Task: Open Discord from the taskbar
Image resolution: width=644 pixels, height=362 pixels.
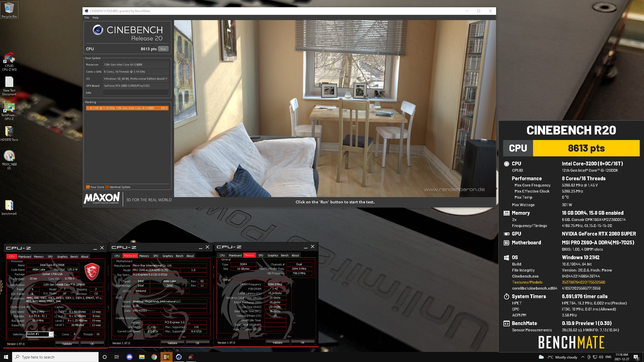Action: point(129,357)
